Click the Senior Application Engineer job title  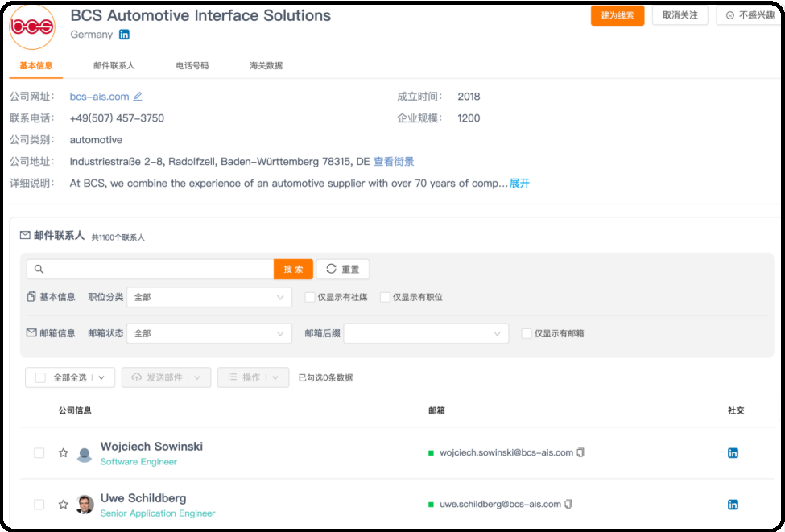158,513
